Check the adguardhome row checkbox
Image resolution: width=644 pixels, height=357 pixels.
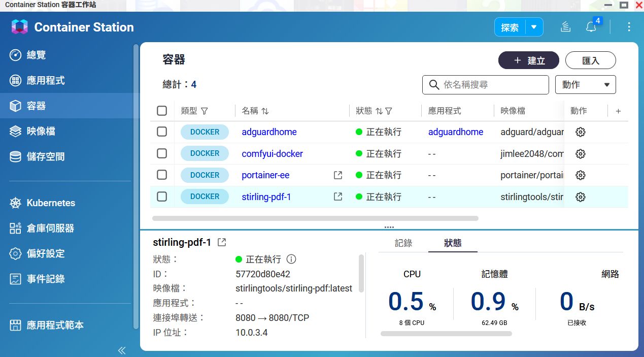click(162, 132)
